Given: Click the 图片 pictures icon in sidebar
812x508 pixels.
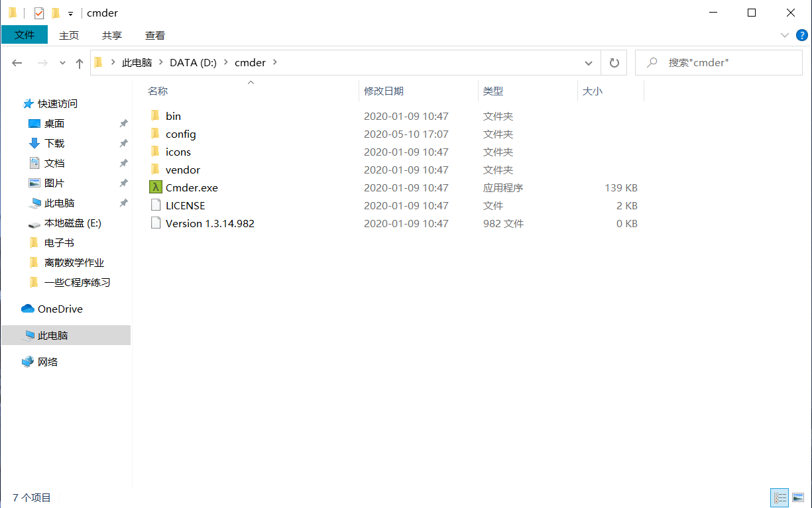Looking at the screenshot, I should tap(34, 183).
